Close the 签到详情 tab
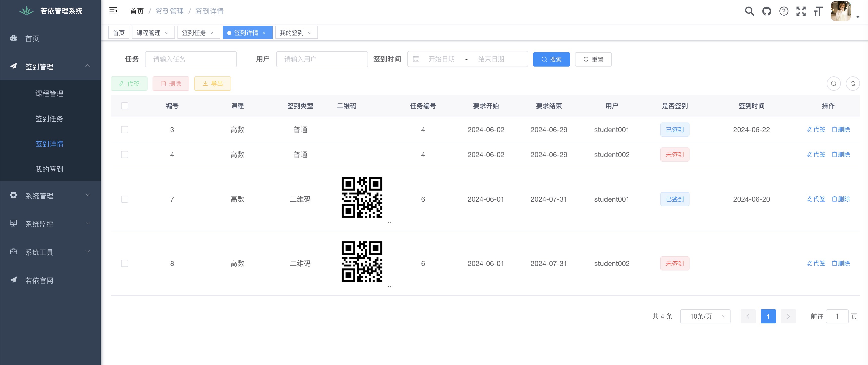 click(264, 33)
